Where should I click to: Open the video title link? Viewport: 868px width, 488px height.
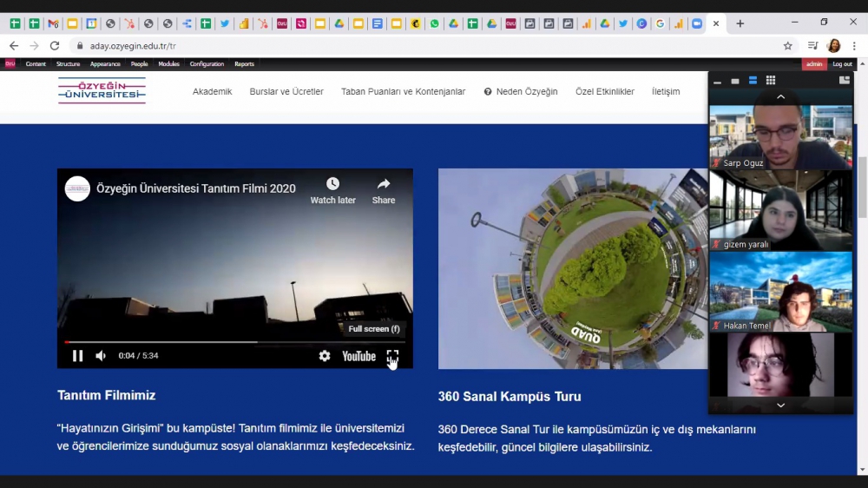coord(196,189)
